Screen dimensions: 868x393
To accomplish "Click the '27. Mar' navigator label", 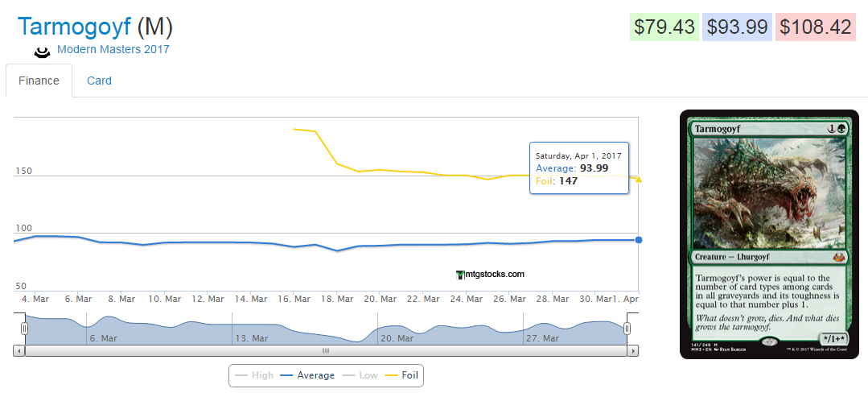I will click(544, 338).
